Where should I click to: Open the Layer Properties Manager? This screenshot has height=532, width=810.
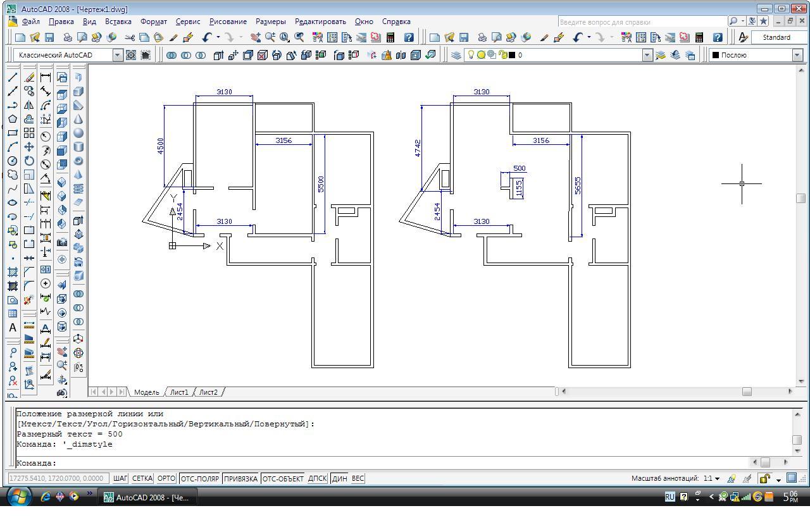pyautogui.click(x=456, y=55)
